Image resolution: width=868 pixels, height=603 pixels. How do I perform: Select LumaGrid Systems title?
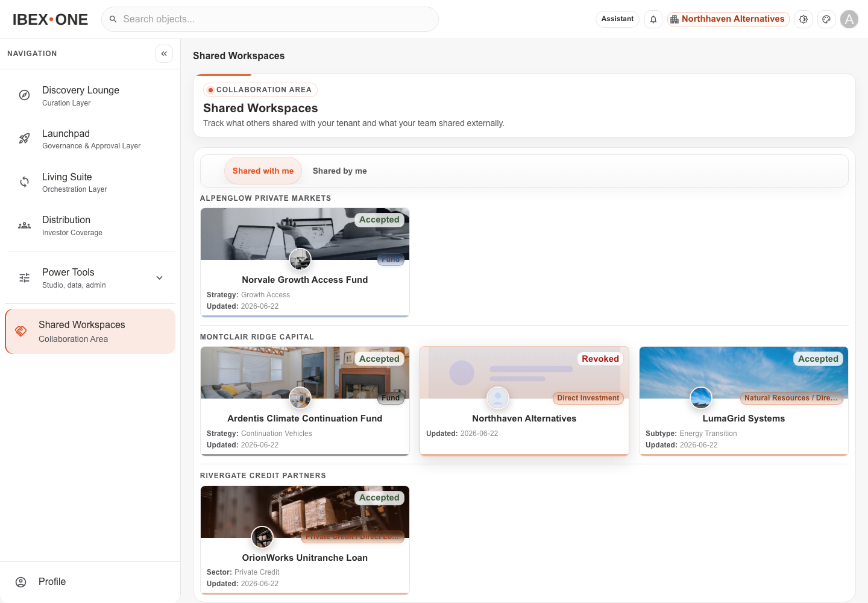coord(744,418)
